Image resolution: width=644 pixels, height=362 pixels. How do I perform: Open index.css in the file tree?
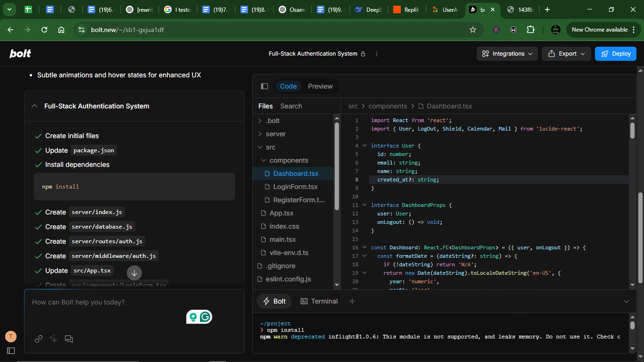tap(284, 226)
